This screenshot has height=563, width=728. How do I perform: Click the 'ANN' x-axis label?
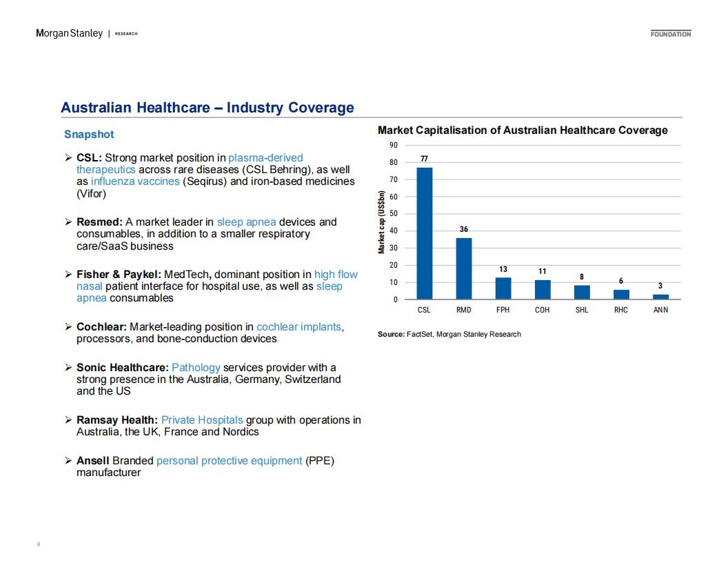pos(660,310)
